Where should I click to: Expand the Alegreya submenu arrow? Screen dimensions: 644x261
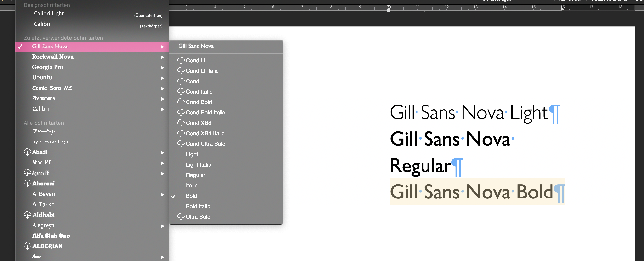tap(163, 226)
